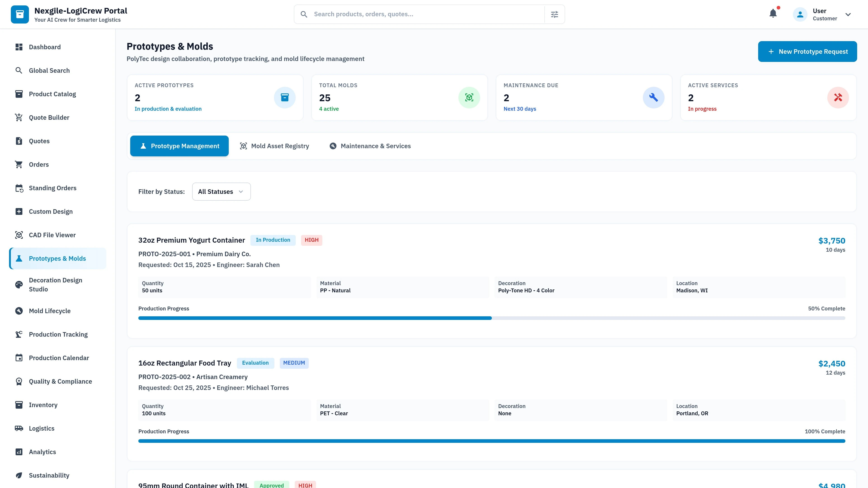Select the Prototypes & Molds menu entry
Viewport: 868px width, 488px height.
pyautogui.click(x=57, y=258)
